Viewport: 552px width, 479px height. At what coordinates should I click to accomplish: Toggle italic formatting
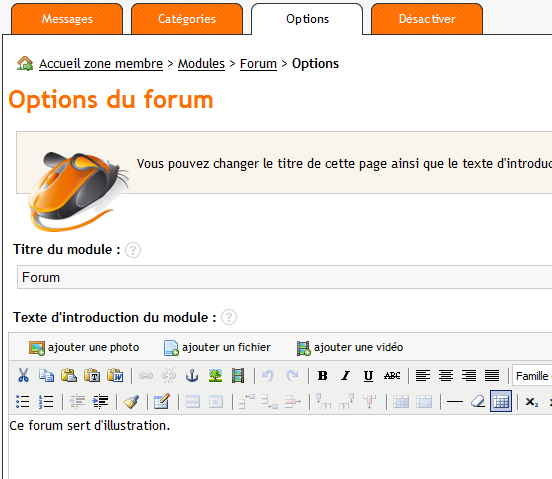click(x=345, y=376)
